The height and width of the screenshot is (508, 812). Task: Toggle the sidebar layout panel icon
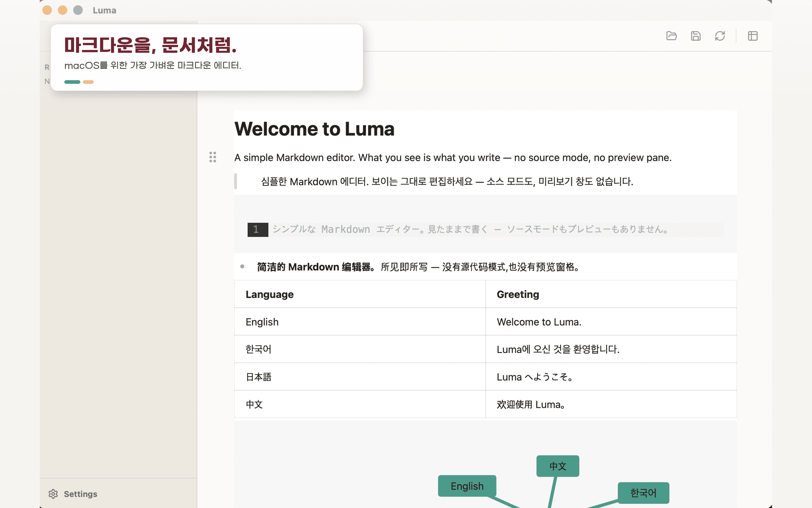pyautogui.click(x=753, y=36)
